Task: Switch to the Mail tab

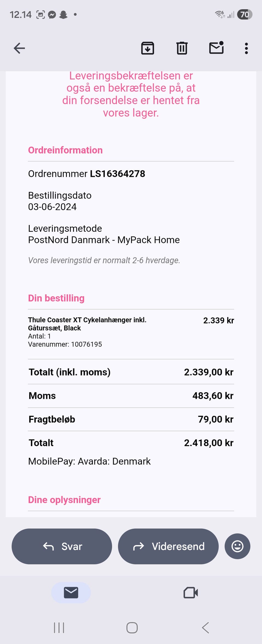Action: [x=71, y=593]
